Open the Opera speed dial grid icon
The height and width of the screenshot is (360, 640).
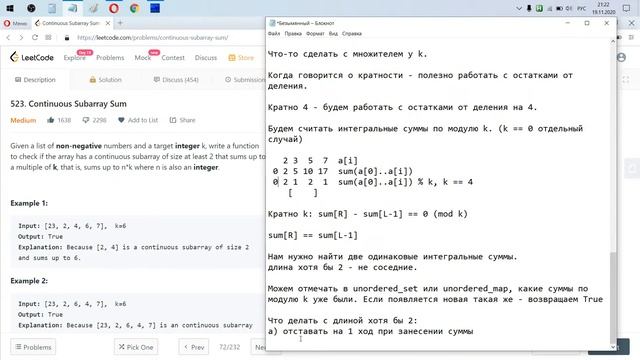[x=48, y=38]
